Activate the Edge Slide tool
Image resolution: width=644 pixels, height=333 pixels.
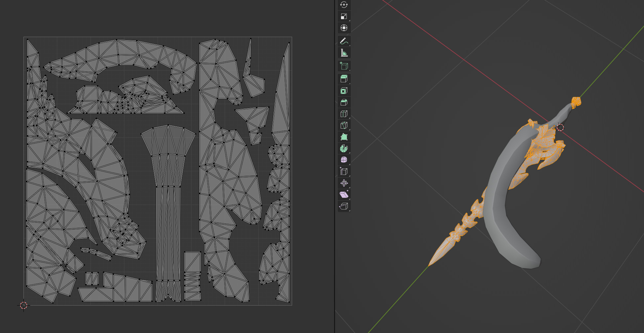(344, 172)
